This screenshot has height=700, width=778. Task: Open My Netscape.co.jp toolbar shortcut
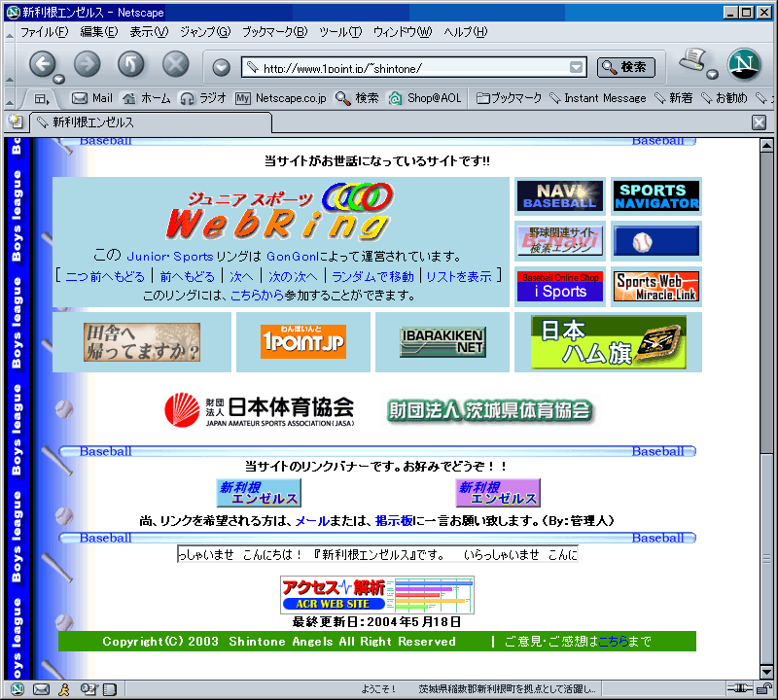coord(281,98)
